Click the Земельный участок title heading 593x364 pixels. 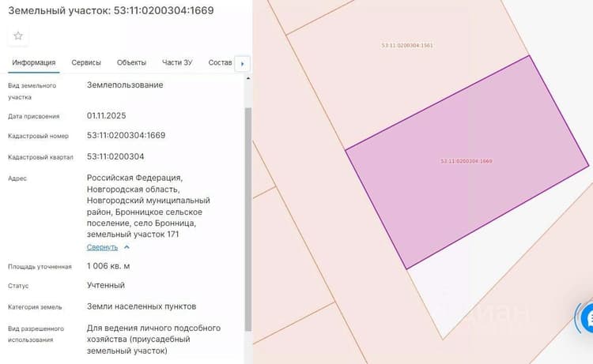point(111,10)
